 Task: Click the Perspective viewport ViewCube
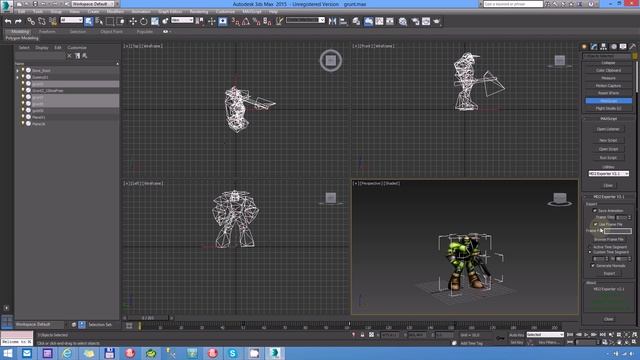pyautogui.click(x=560, y=199)
